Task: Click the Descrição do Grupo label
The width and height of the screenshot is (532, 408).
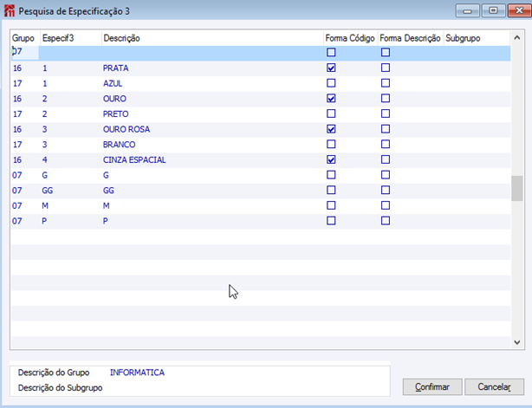Action: pyautogui.click(x=54, y=372)
